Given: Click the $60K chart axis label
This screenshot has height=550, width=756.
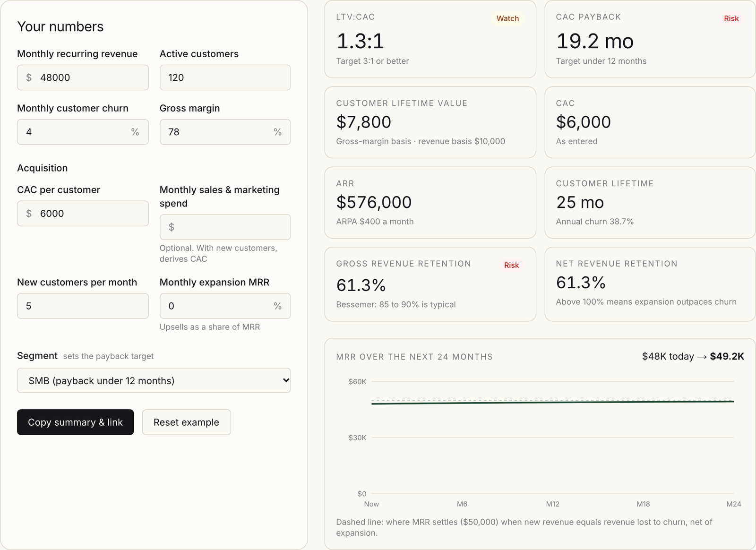Looking at the screenshot, I should coord(357,382).
